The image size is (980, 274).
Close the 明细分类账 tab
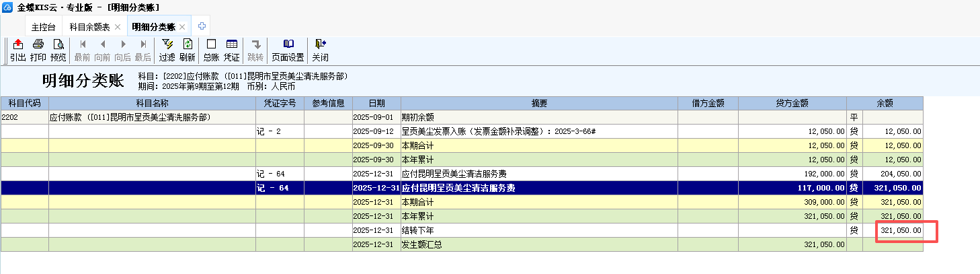pyautogui.click(x=181, y=27)
